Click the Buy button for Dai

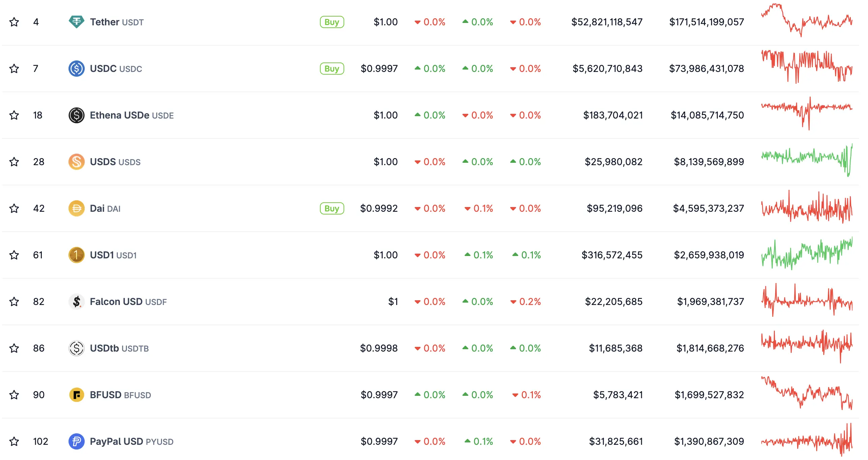[x=332, y=208]
